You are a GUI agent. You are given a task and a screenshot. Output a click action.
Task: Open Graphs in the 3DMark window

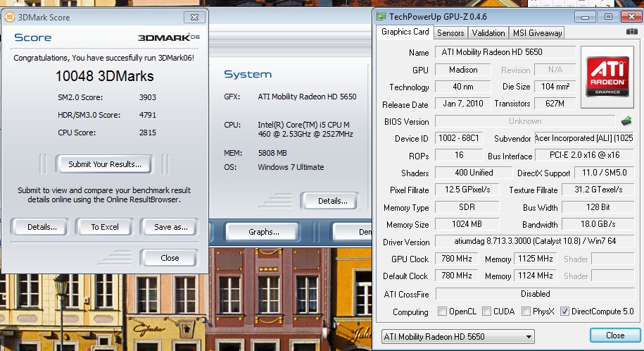(x=263, y=232)
